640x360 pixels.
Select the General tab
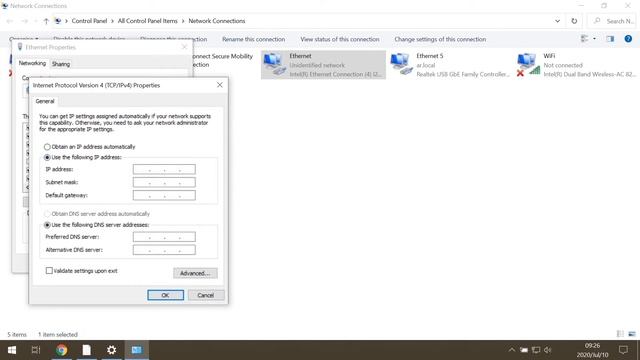[44, 101]
